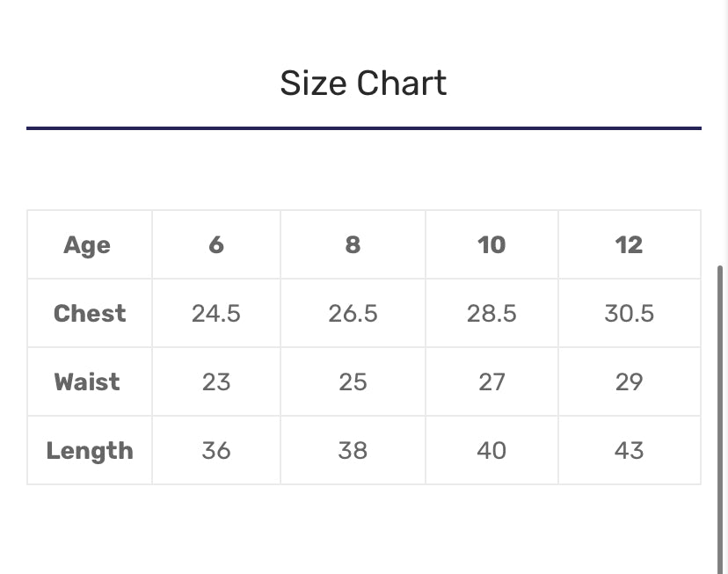The height and width of the screenshot is (574, 728).
Task: Click the 26.5 chest measurement
Action: [353, 314]
